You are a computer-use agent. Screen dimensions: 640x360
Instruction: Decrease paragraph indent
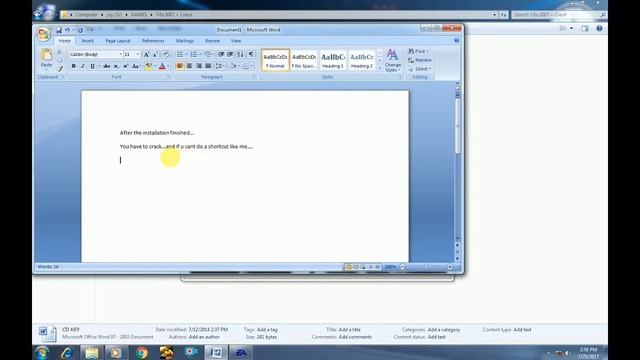pyautogui.click(x=221, y=54)
